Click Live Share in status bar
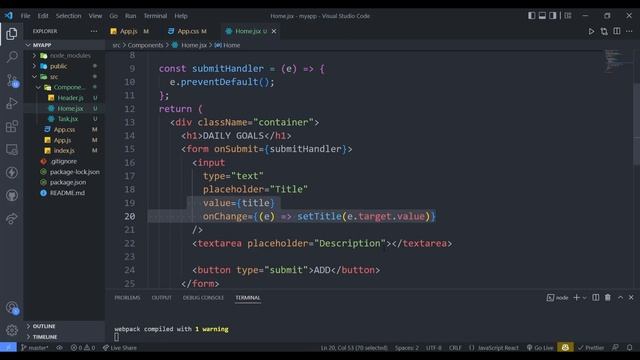The image size is (640, 360). pyautogui.click(x=120, y=348)
